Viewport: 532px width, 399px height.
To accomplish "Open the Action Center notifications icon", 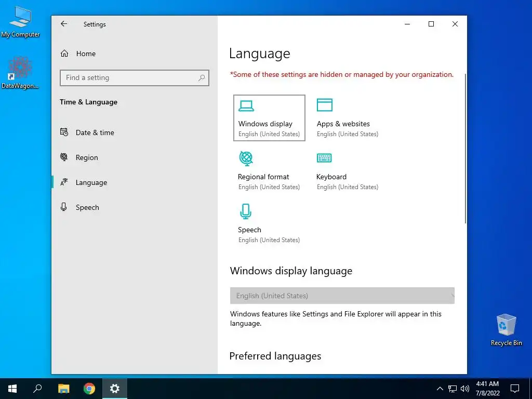I will click(515, 389).
